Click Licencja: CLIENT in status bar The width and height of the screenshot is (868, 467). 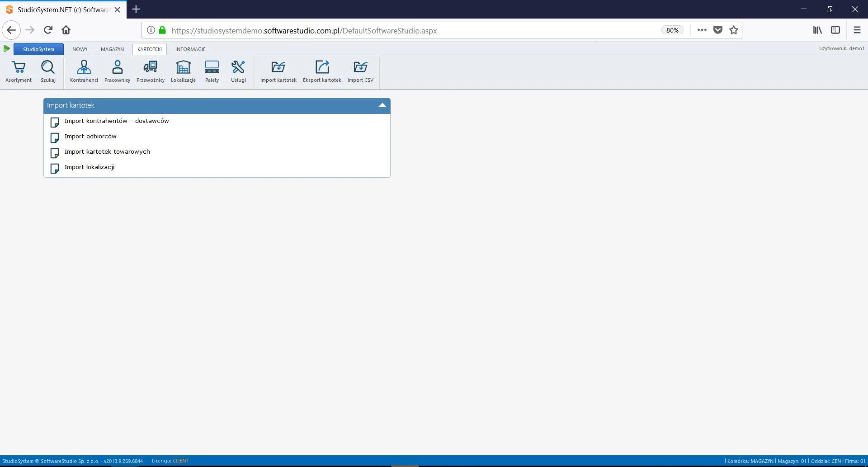point(170,461)
